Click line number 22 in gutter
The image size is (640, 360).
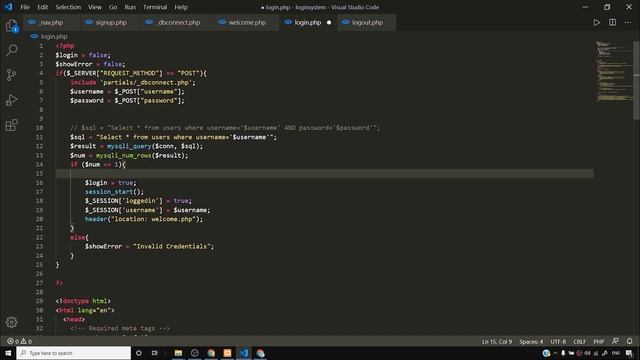(39, 237)
